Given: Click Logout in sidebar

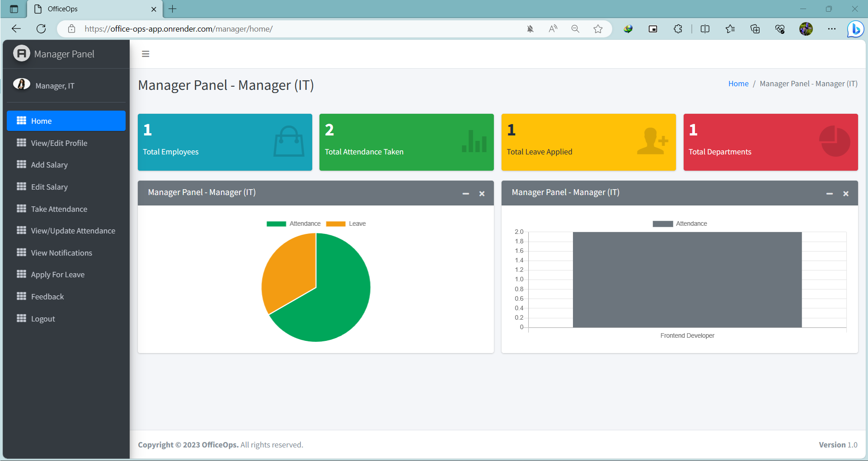Looking at the screenshot, I should pos(66,318).
